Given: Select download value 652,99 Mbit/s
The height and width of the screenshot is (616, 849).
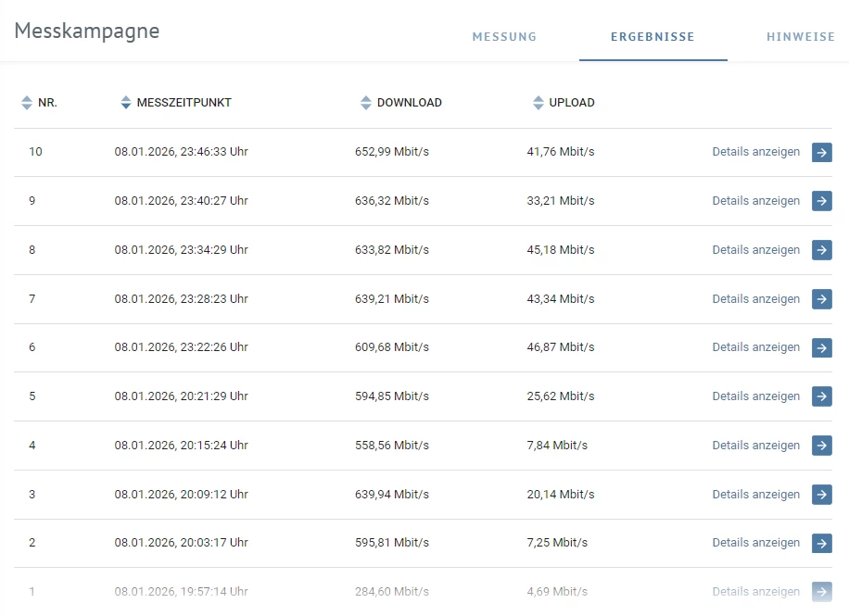Looking at the screenshot, I should pyautogui.click(x=392, y=152).
